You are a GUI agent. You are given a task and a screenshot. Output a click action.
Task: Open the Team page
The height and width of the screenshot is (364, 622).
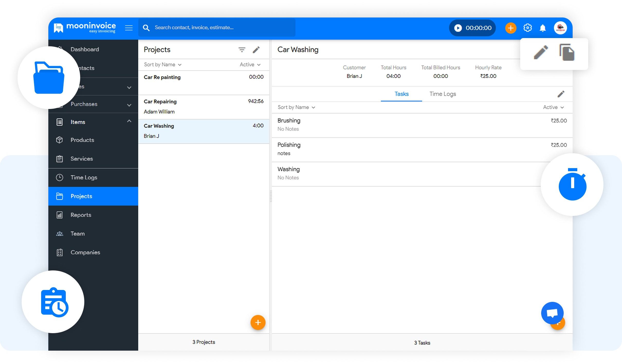(x=77, y=234)
